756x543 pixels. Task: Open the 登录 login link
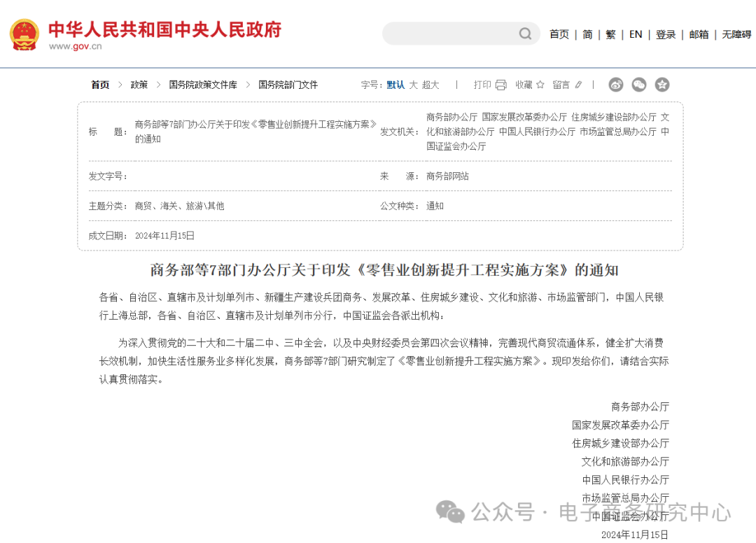tap(666, 34)
